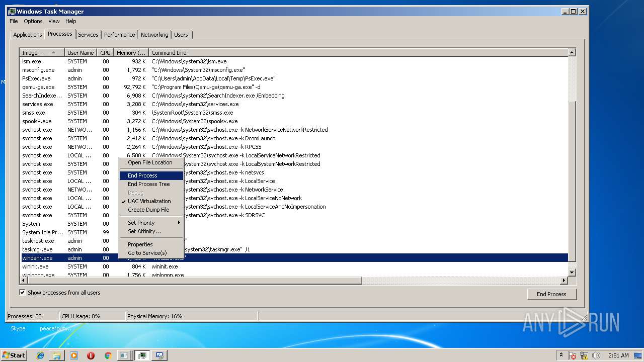Click Task Manager title bar icon

[x=12, y=11]
